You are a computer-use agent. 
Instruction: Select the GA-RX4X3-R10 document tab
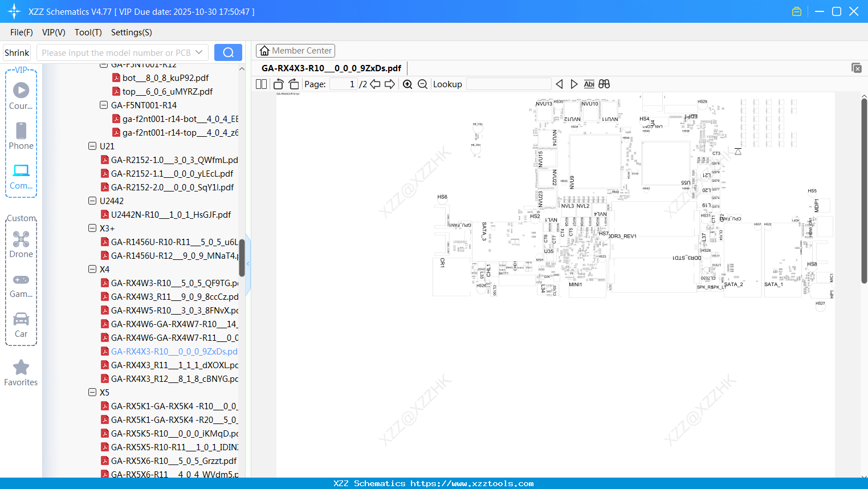tap(331, 68)
